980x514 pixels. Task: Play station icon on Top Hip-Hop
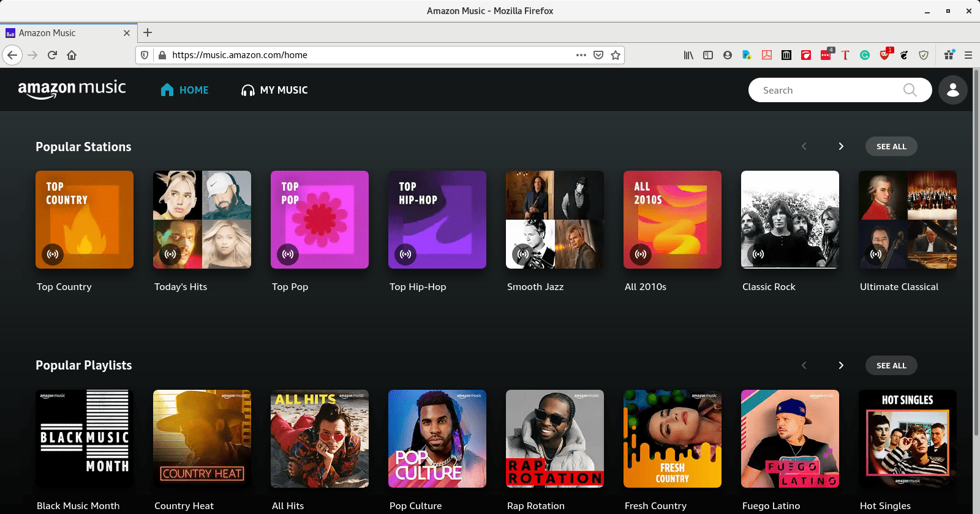click(x=406, y=254)
